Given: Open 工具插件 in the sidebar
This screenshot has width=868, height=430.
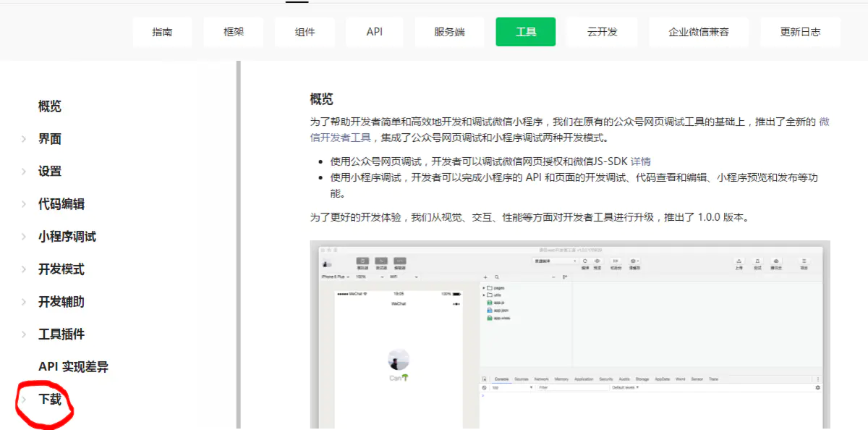Looking at the screenshot, I should coord(61,334).
